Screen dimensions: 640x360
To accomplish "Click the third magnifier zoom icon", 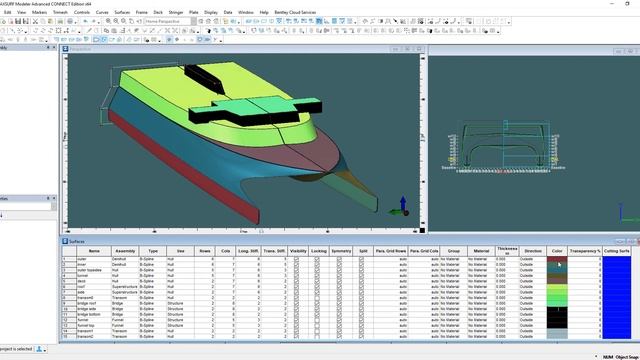I will (x=124, y=21).
